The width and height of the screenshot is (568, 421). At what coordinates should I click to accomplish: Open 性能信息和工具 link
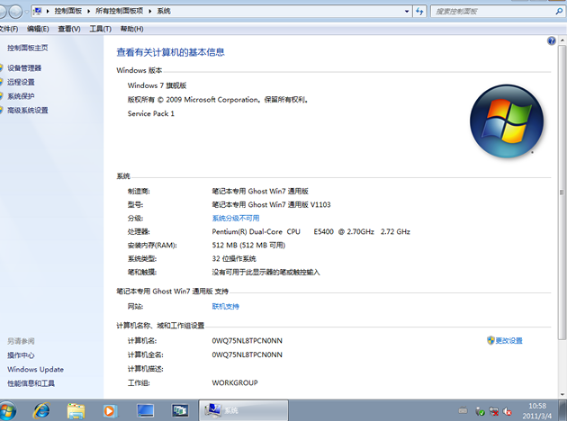pyautogui.click(x=31, y=383)
